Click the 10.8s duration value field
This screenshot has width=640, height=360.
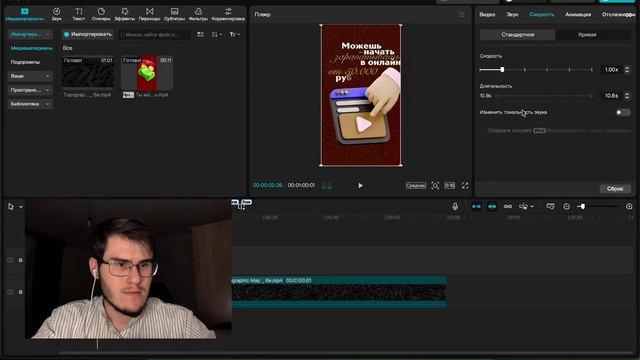[611, 96]
